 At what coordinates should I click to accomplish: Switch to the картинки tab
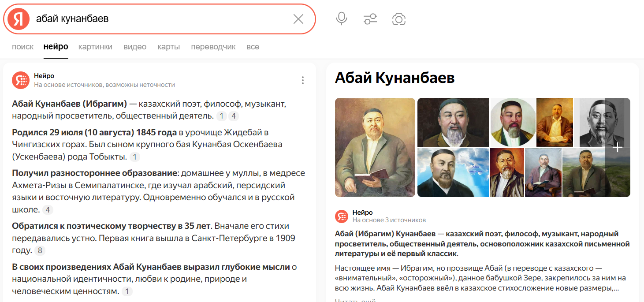(95, 46)
